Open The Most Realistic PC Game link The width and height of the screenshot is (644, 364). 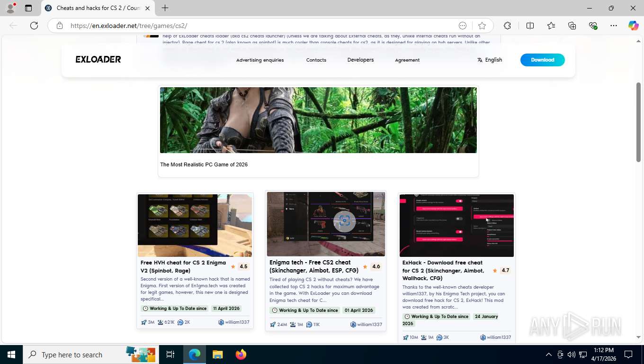tap(204, 164)
